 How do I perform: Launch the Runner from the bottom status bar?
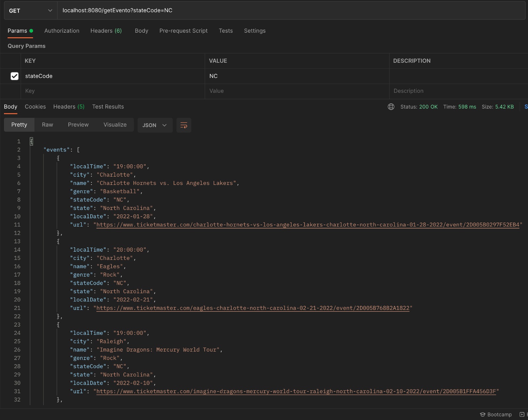[522, 414]
